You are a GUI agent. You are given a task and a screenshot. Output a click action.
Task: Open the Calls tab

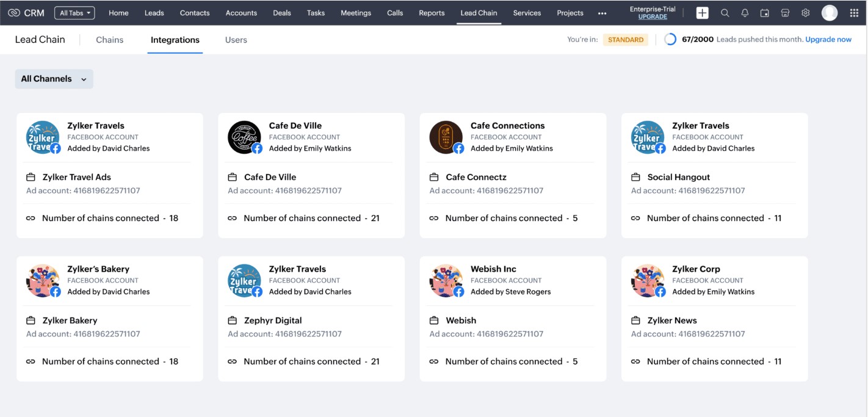click(x=395, y=13)
